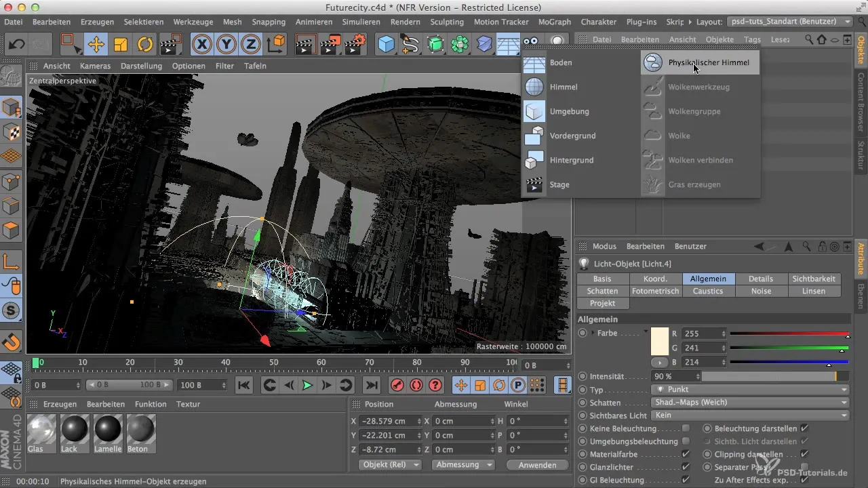Open the Sichtbares Licht dropdown

(750, 415)
